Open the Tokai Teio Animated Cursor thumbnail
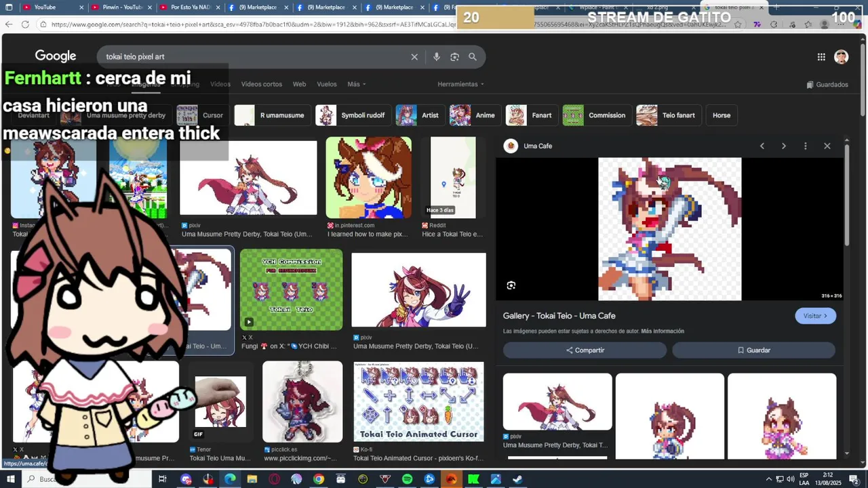The image size is (868, 488). 419,402
